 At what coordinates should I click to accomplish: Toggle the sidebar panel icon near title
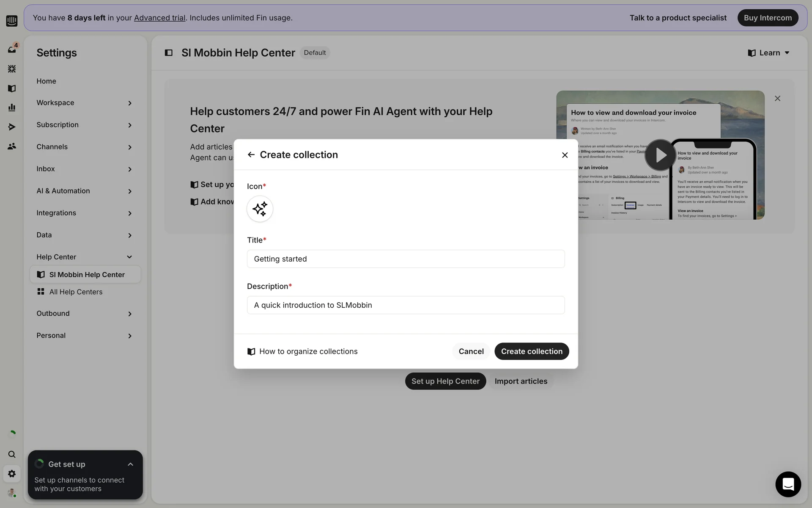[x=168, y=53]
